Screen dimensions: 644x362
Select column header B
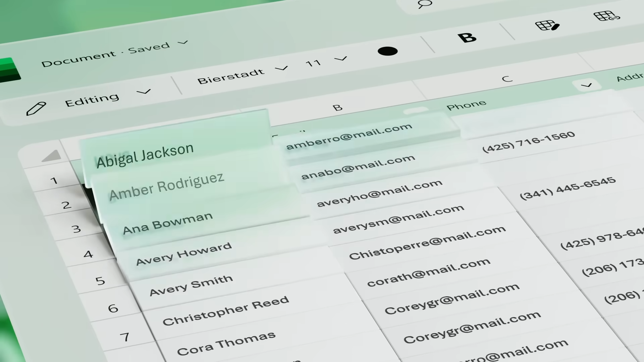(x=338, y=108)
